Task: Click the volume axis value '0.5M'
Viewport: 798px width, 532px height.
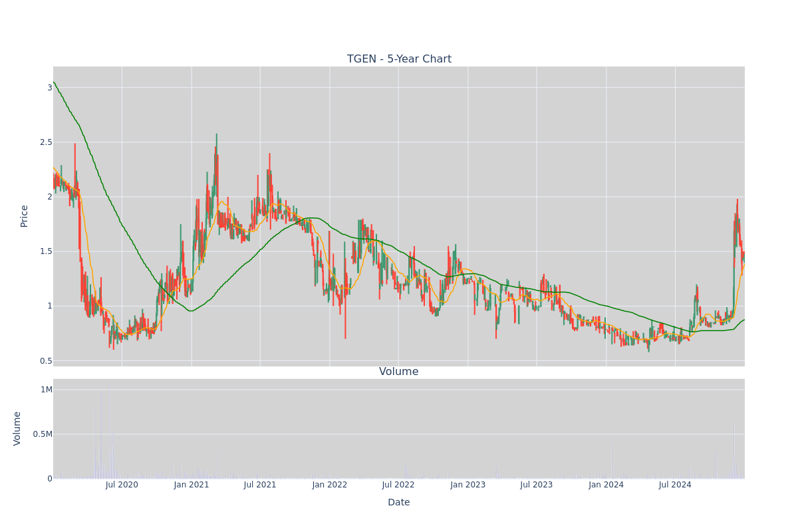Action: [43, 434]
